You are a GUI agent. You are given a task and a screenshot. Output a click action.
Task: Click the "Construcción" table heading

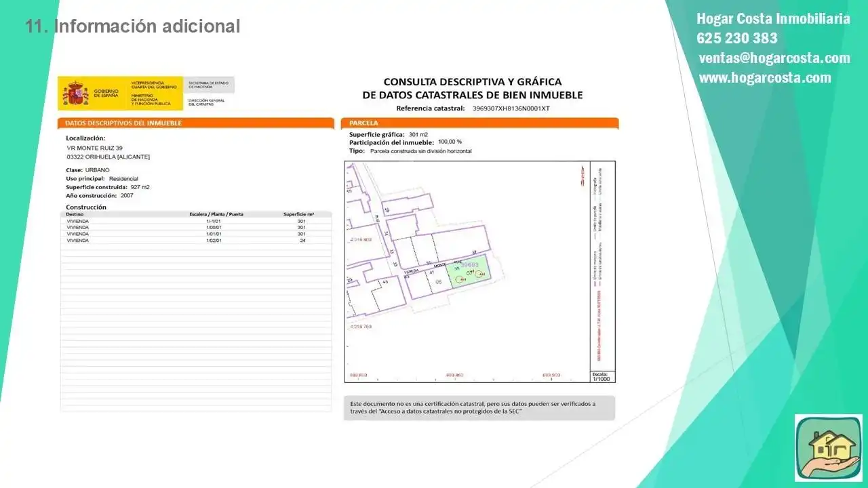pyautogui.click(x=86, y=207)
